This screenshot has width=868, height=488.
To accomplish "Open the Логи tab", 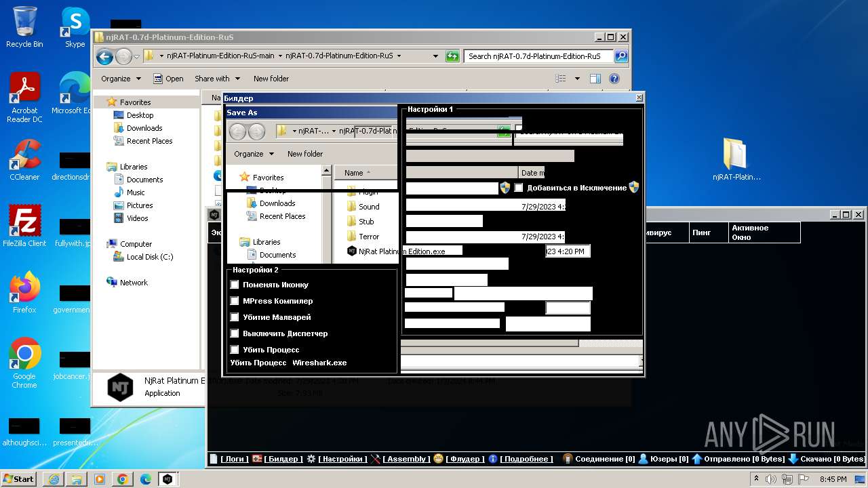I will [235, 459].
